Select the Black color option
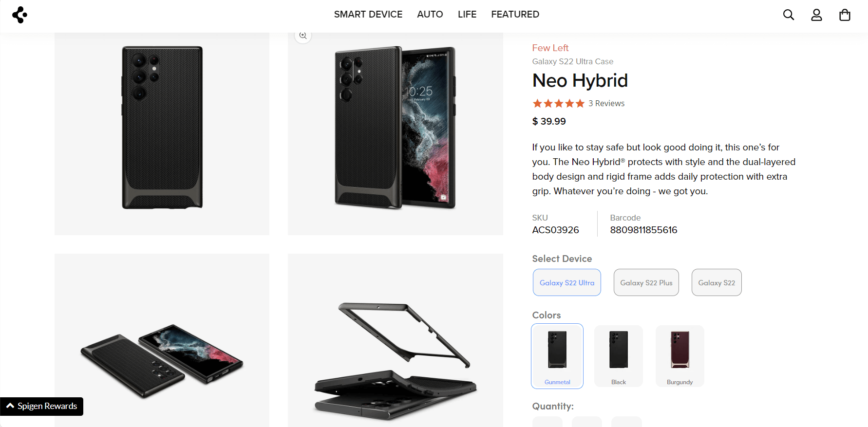 [618, 356]
